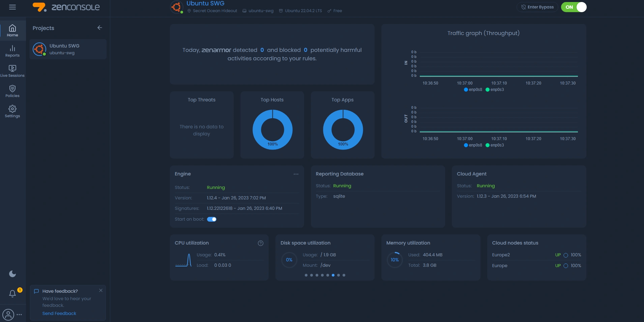Toggle enp0s8 legend in OUT graph
The height and width of the screenshot is (322, 644).
point(473,145)
